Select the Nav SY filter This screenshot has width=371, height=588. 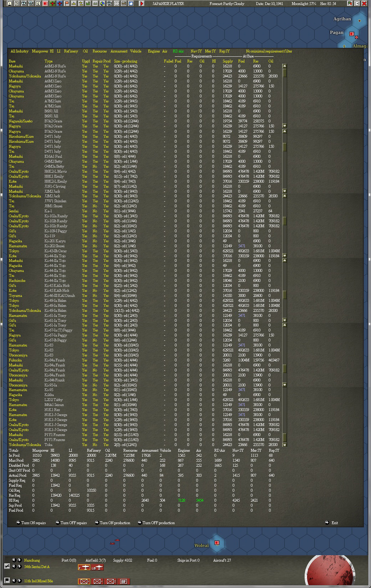pos(196,51)
